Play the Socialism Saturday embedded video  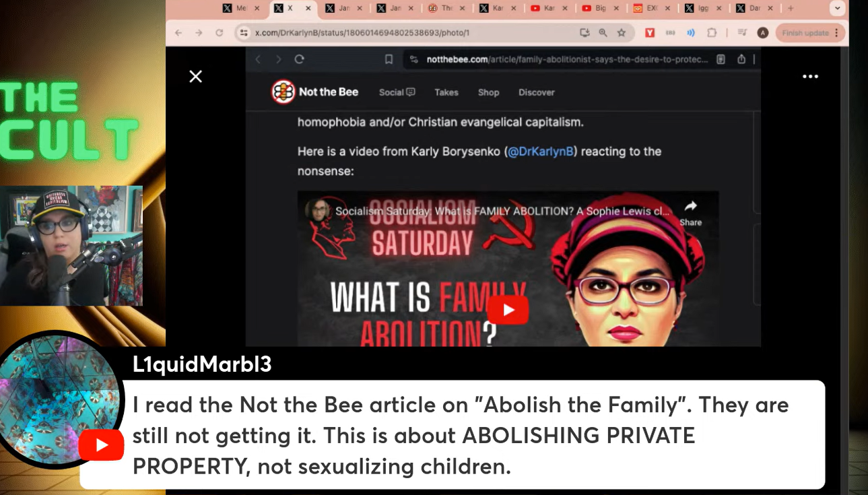508,310
